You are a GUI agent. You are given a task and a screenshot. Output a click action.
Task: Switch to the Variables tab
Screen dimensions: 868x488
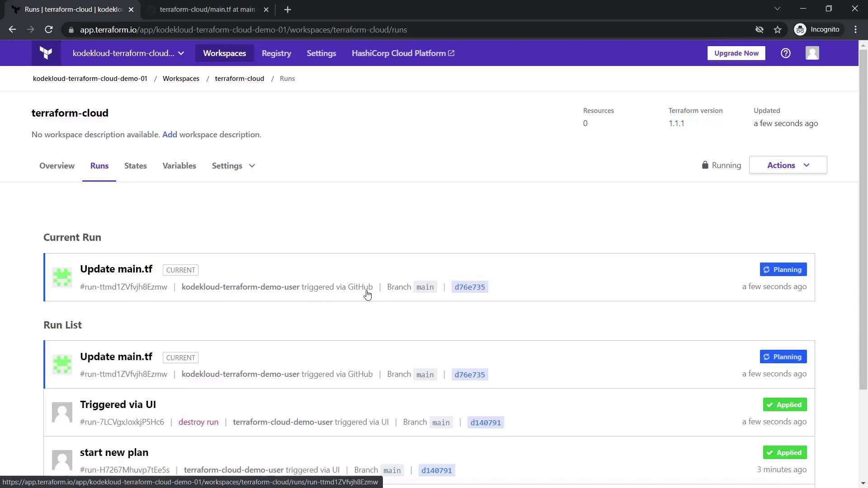point(179,166)
